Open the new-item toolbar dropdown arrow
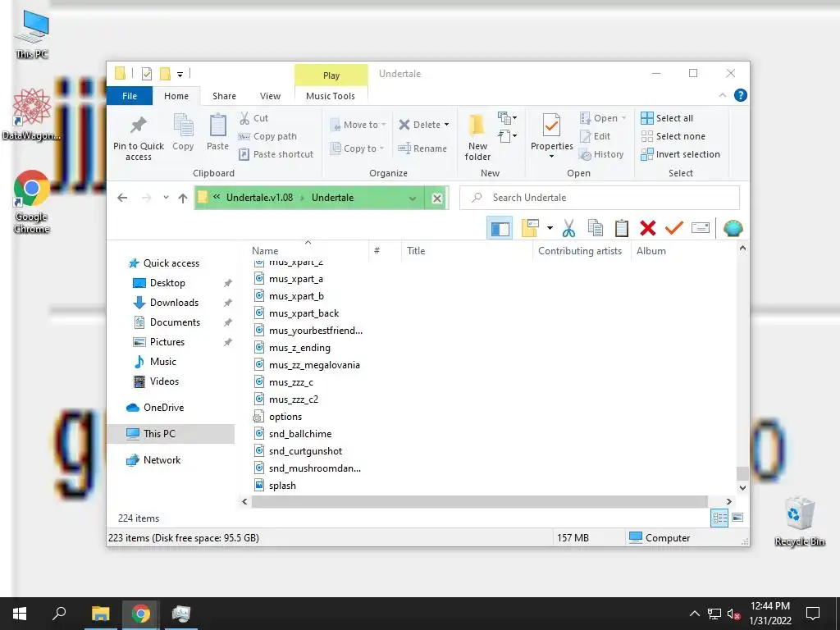The image size is (840, 630). pyautogui.click(x=550, y=228)
